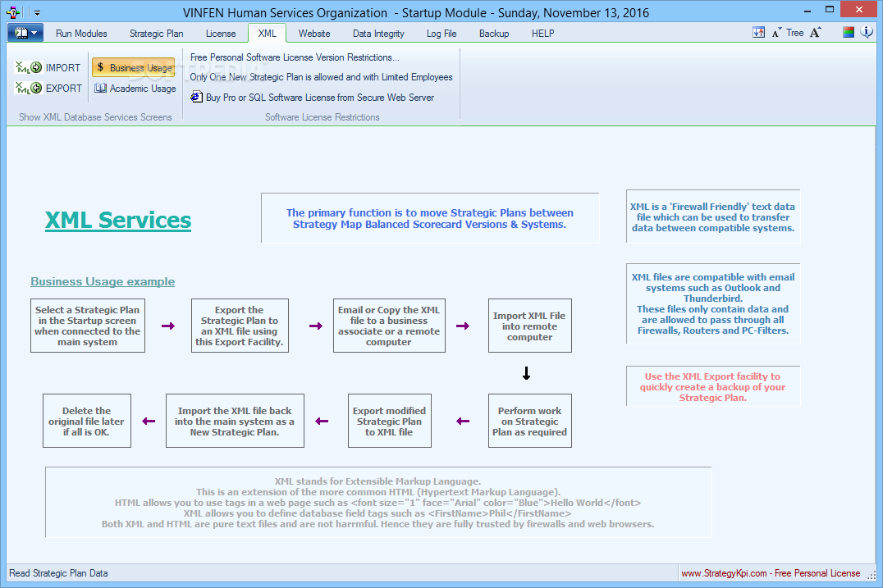
Task: Click 'Import the XML file back into the main system' box
Action: coord(235,421)
